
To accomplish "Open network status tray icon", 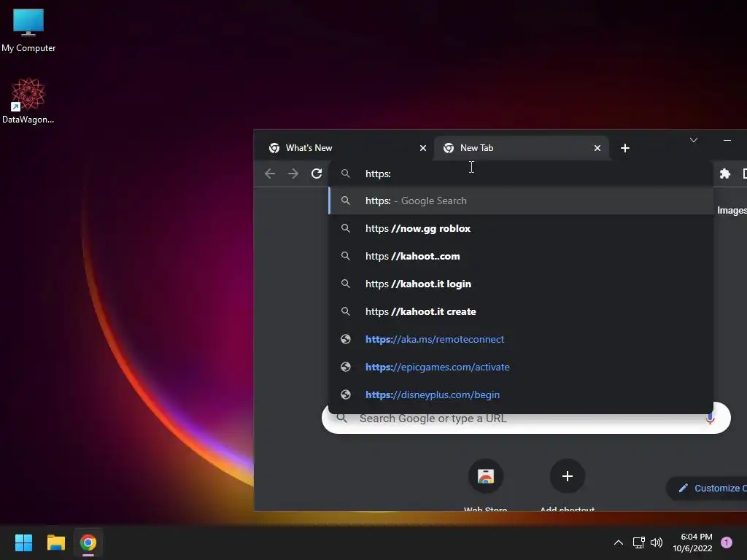I will pyautogui.click(x=639, y=542).
